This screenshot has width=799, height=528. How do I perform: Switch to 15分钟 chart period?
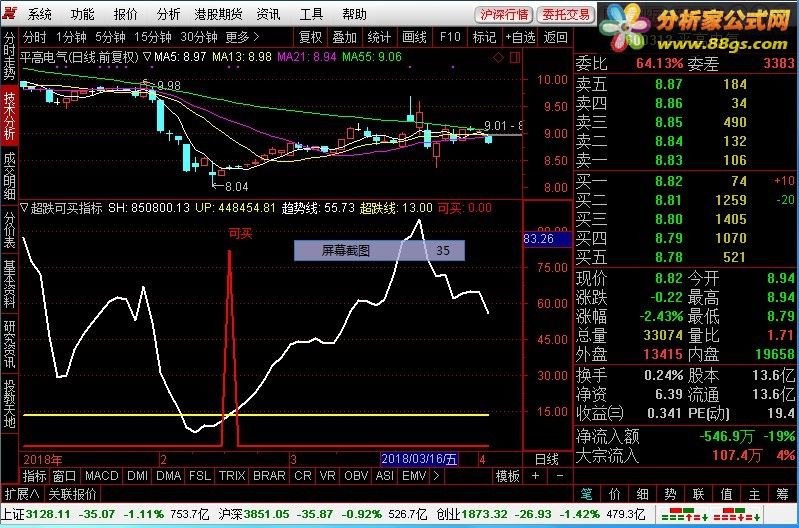point(152,37)
